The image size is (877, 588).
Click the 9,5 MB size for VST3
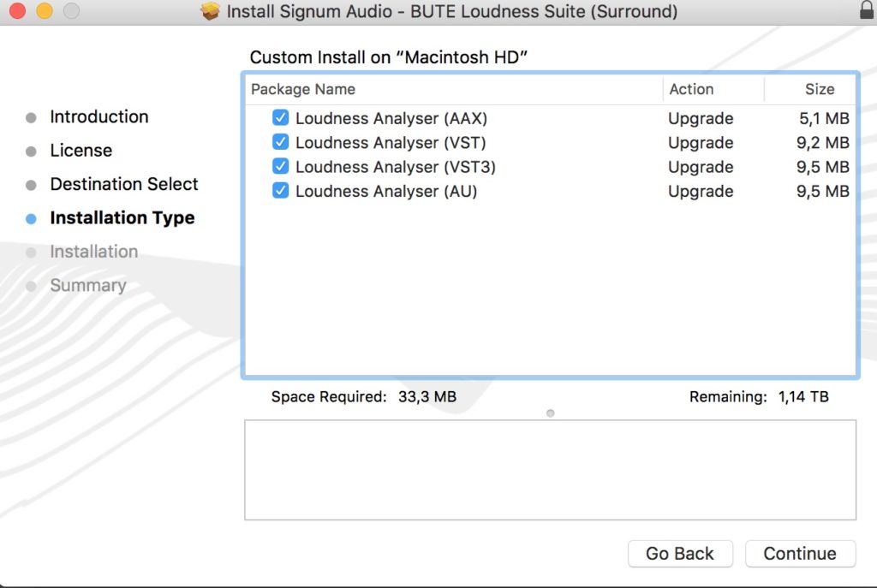pos(823,167)
